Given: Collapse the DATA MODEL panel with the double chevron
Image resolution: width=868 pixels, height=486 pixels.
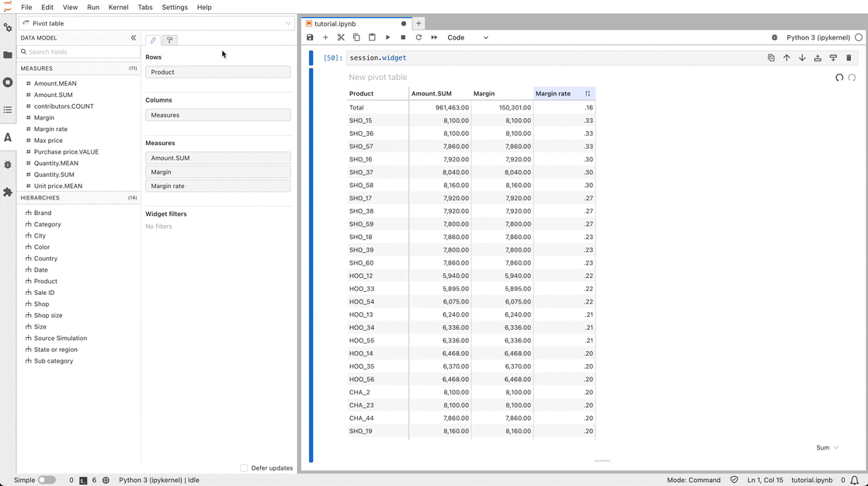Looking at the screenshot, I should pos(132,37).
